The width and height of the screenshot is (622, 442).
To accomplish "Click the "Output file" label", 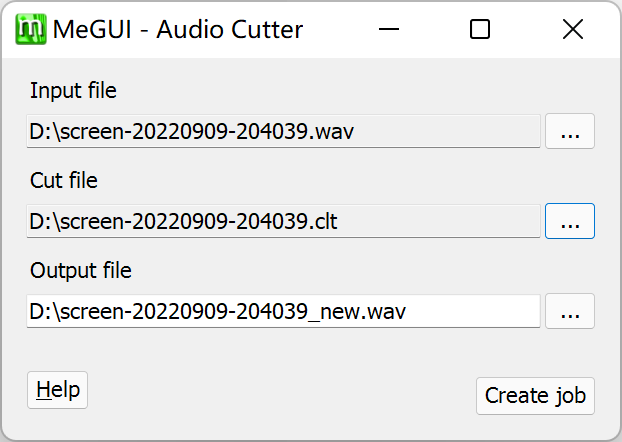I will [81, 270].
